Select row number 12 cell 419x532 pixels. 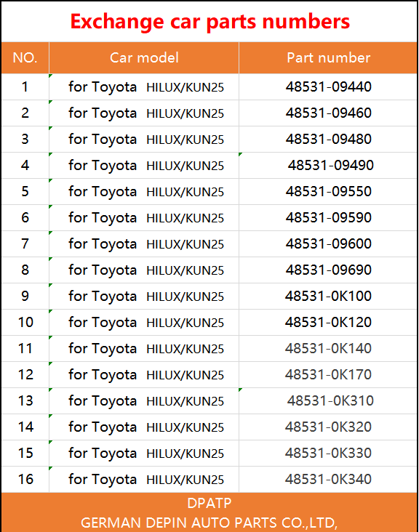click(x=25, y=374)
